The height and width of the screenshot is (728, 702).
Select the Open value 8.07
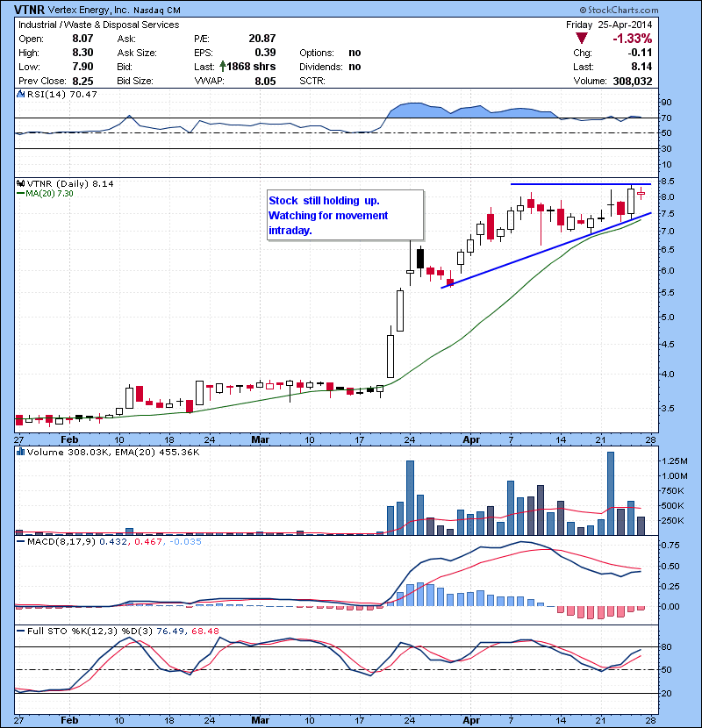(x=82, y=39)
